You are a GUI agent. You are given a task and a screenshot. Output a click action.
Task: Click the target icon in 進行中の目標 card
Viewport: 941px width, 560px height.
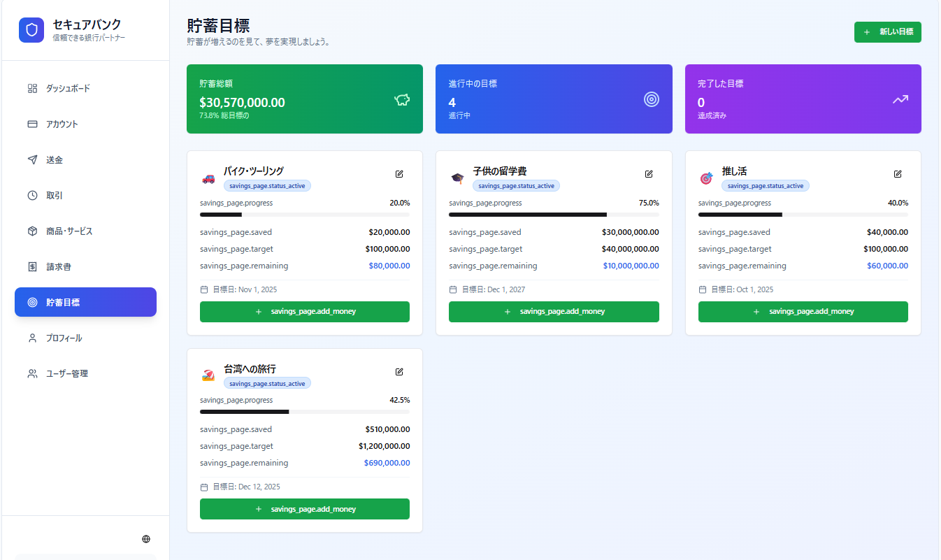tap(652, 99)
